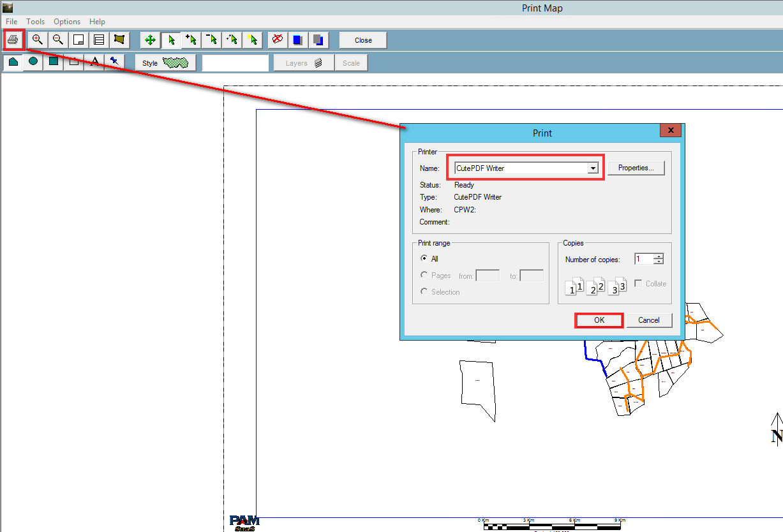Select the All print range option

pos(424,259)
